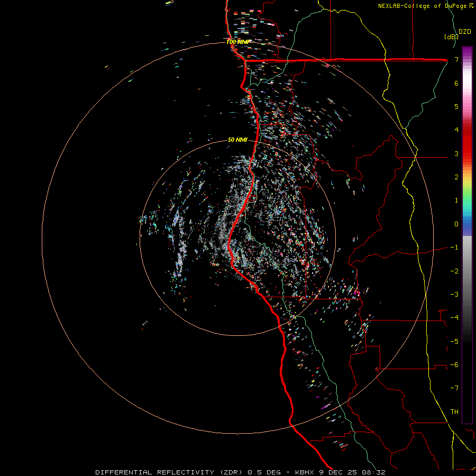Image resolution: width=476 pixels, height=476 pixels.
Task: Click the 9 DEC 25 date text
Action: [x=338, y=472]
